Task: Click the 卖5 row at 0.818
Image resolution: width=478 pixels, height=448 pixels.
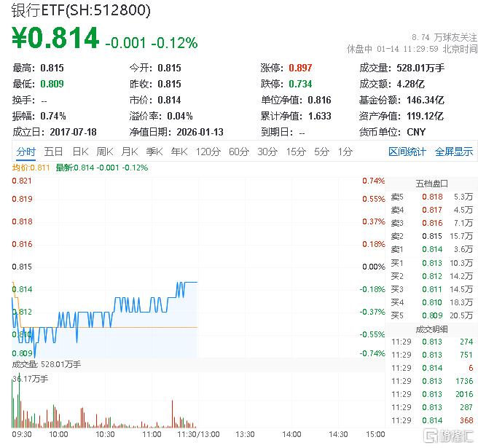Action: 431,197
